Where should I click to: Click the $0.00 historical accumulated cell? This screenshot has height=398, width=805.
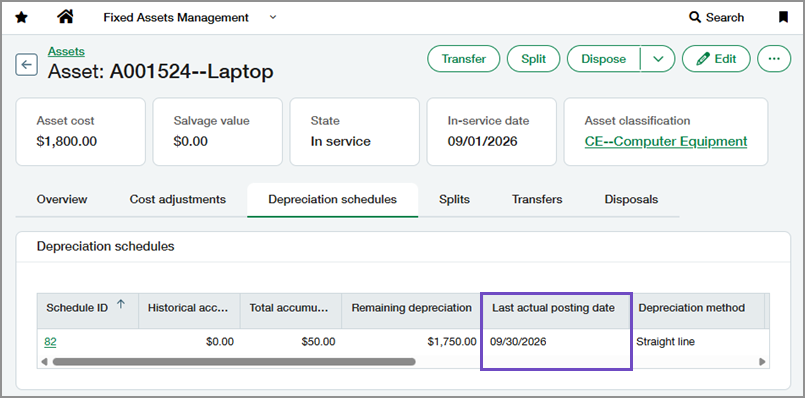click(x=220, y=342)
